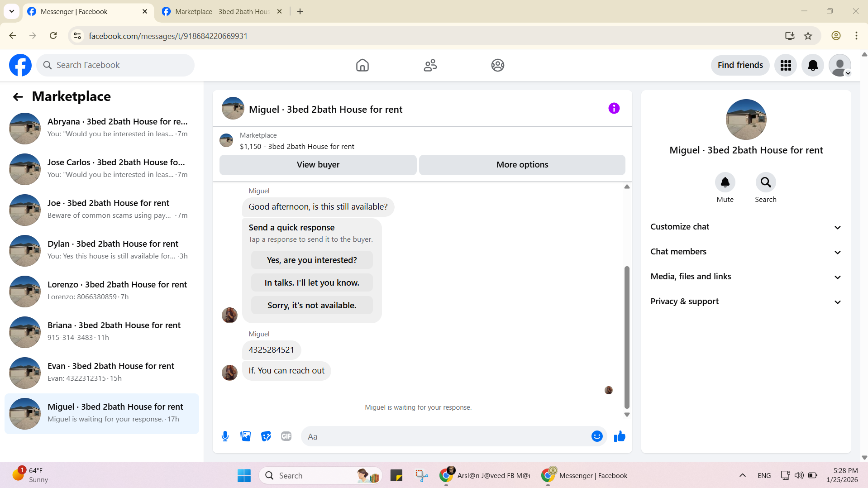Open Joe's conversation
The height and width of the screenshot is (488, 868).
pyautogui.click(x=102, y=210)
